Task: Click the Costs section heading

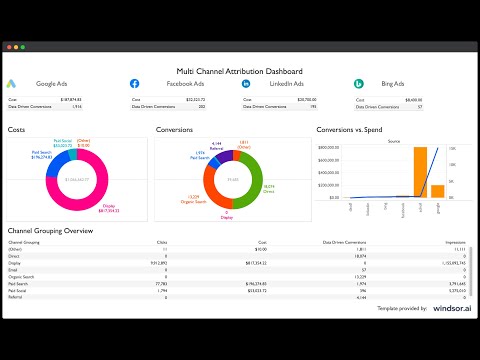Action: (16, 130)
